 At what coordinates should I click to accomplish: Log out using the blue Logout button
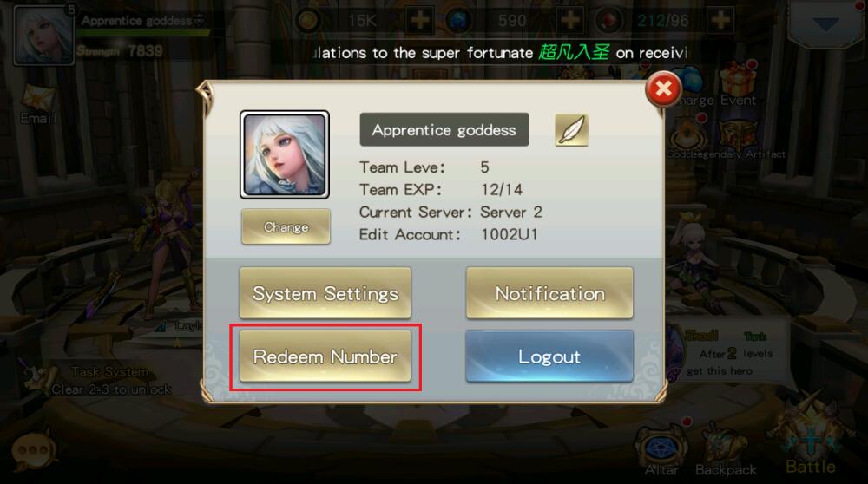click(x=549, y=356)
